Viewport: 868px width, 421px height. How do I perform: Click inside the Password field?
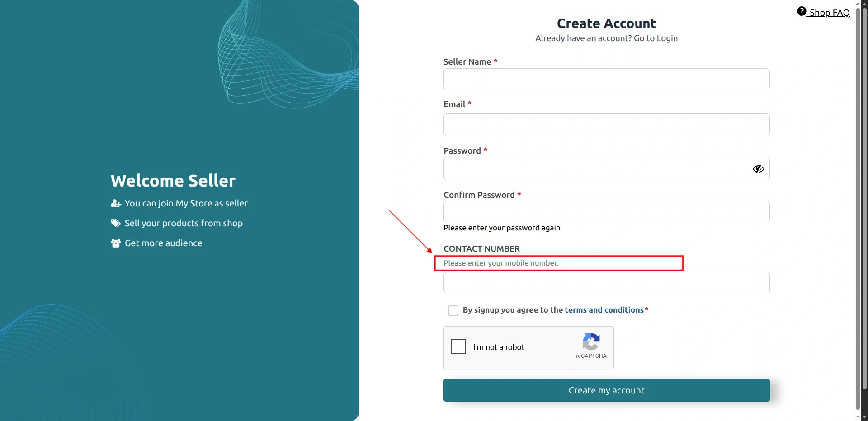coord(597,168)
